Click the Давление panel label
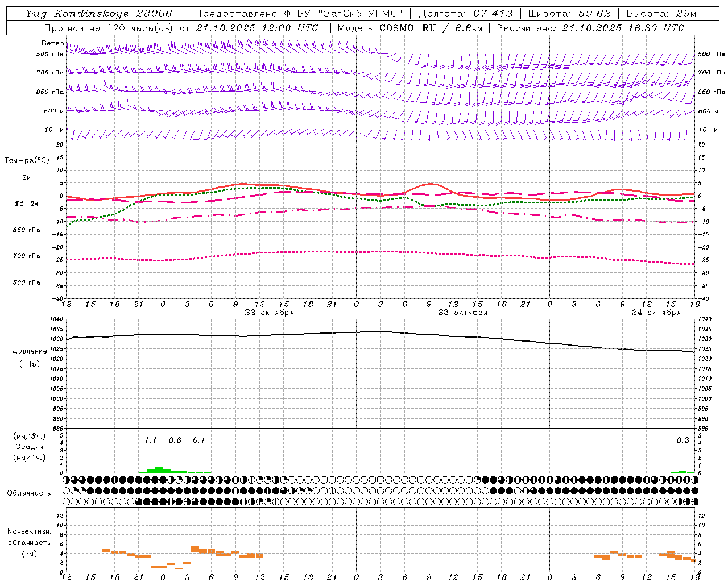Screen dimensions: 728x582 (x=30, y=351)
